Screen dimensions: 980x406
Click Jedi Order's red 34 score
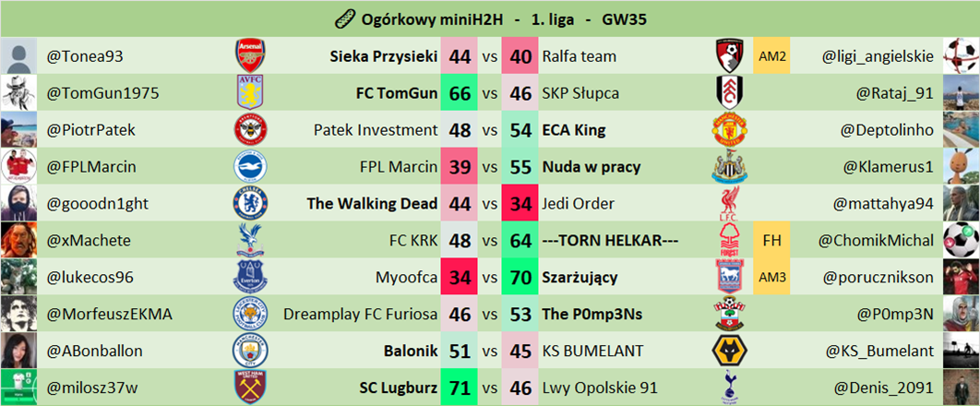pyautogui.click(x=520, y=203)
